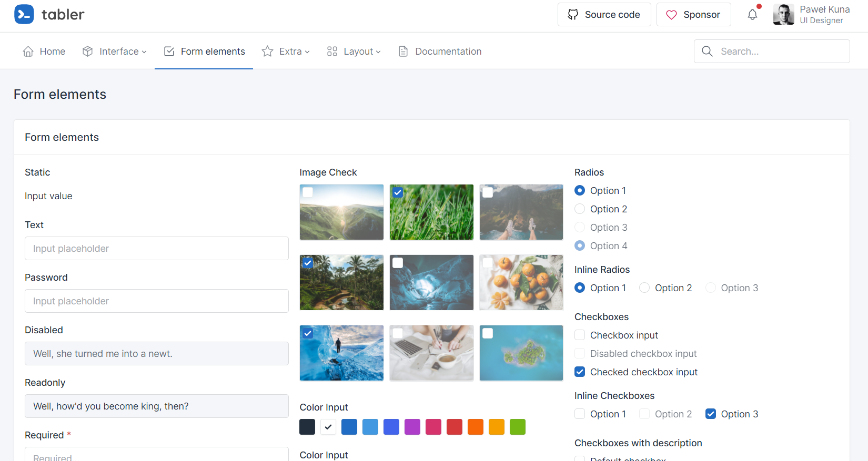Viewport: 868px width, 461px height.
Task: Open Paweł Kuna user menu
Action: point(812,15)
